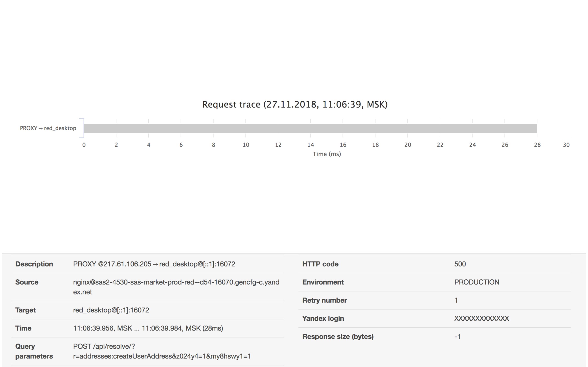Click the 0 ms tick on time axis
This screenshot has width=588, height=367.
pos(84,145)
